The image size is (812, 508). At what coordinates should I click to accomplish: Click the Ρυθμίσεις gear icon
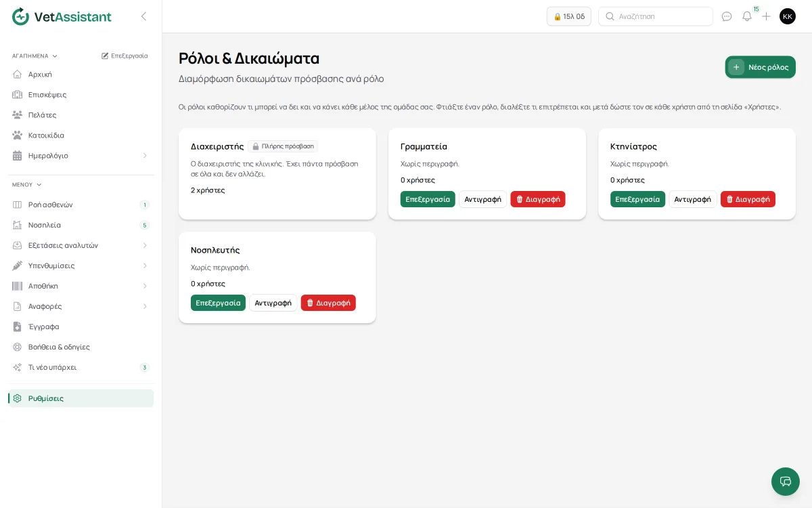(x=18, y=398)
